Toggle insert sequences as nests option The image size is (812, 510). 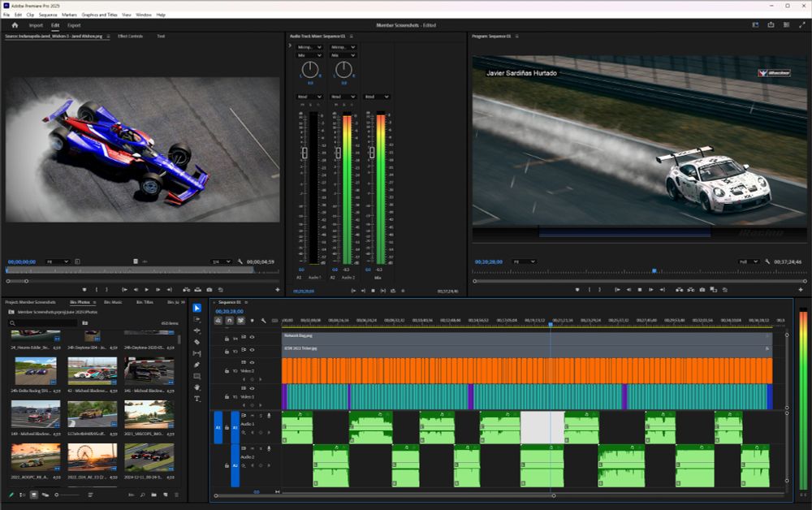pyautogui.click(x=218, y=321)
